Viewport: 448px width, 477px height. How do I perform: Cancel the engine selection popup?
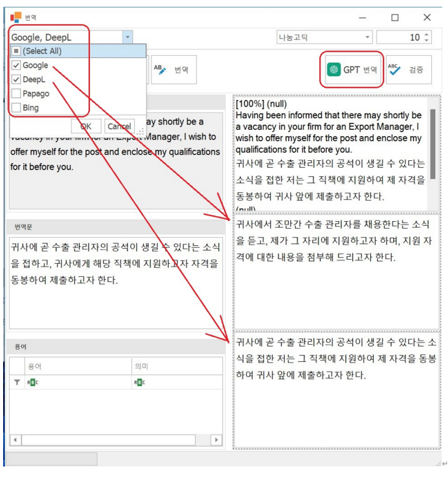[x=119, y=126]
